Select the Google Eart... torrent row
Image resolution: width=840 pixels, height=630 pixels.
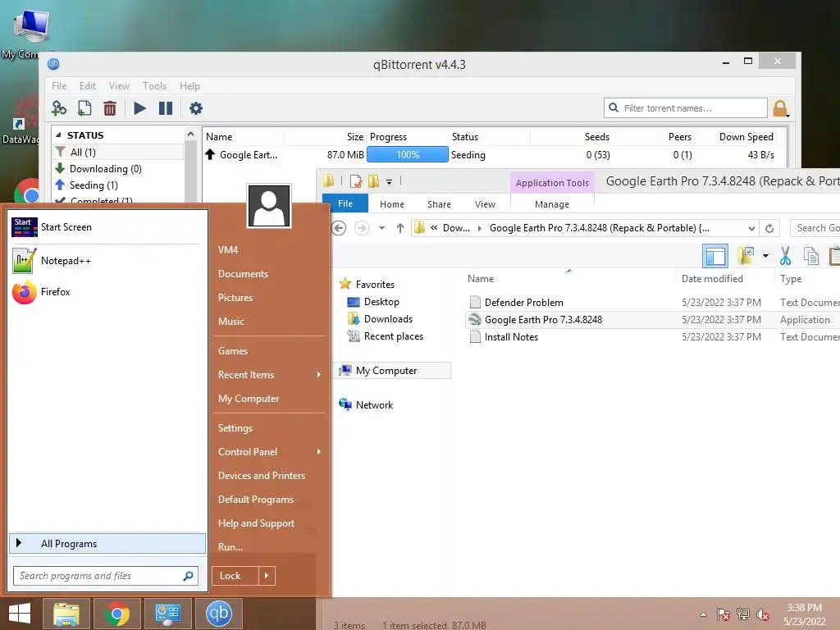(x=495, y=155)
